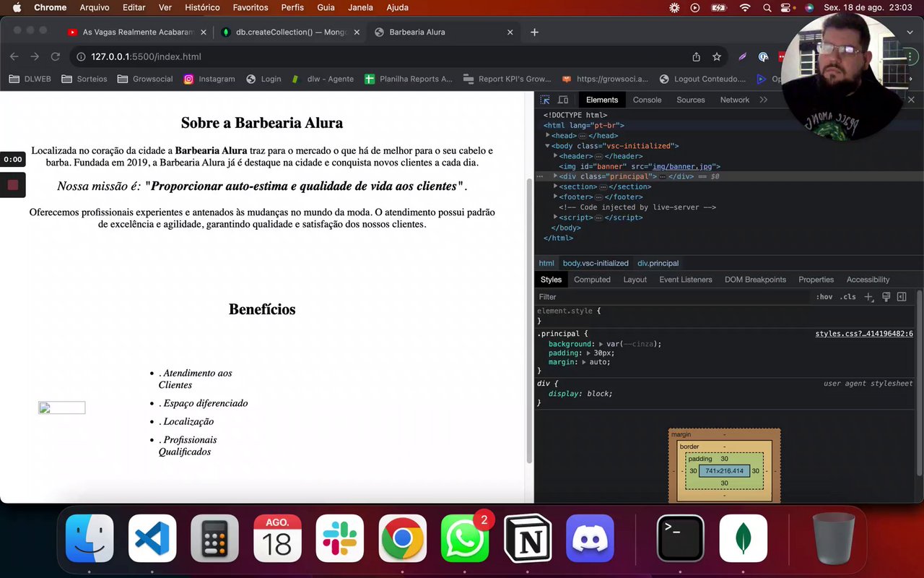Expand the header element node

[555, 156]
